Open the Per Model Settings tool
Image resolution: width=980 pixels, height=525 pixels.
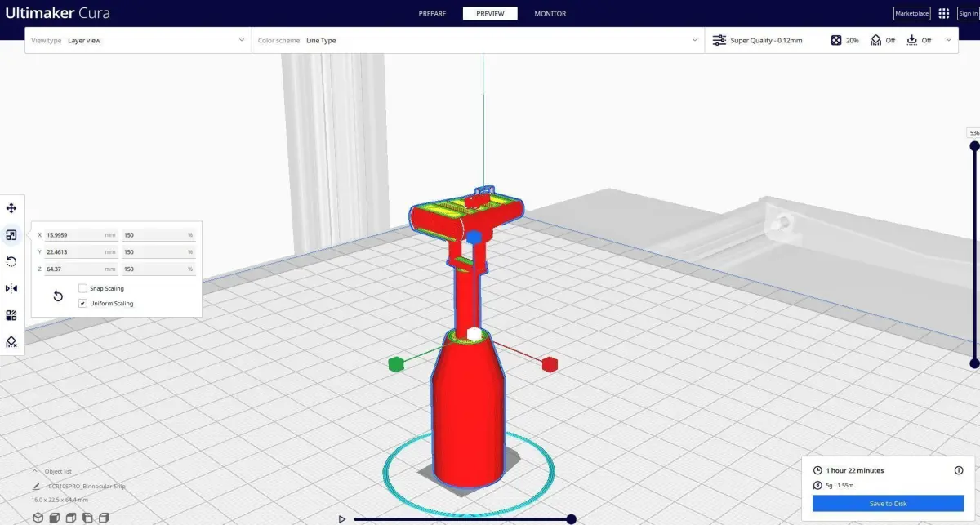[x=11, y=315]
